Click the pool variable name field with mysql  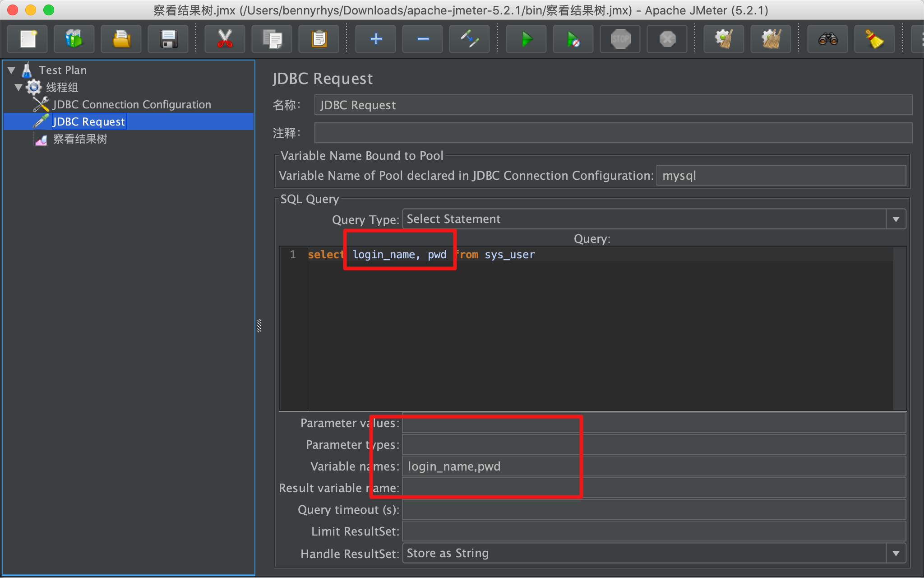(781, 176)
